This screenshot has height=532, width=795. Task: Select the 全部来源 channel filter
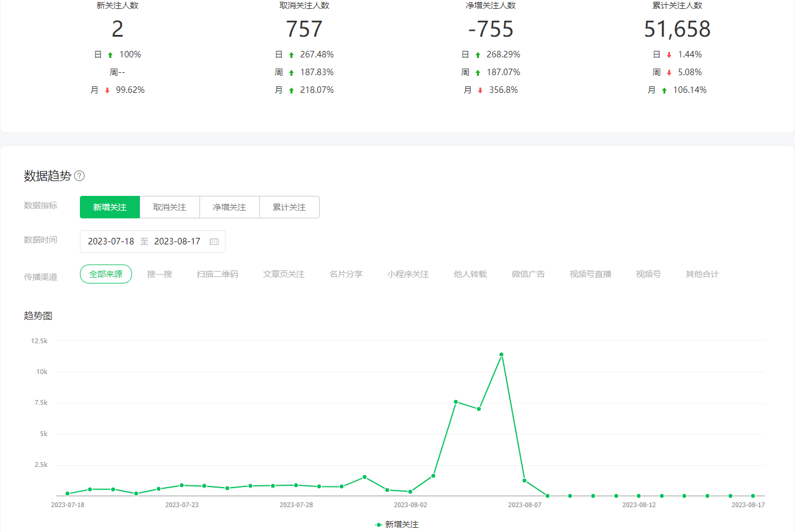106,274
